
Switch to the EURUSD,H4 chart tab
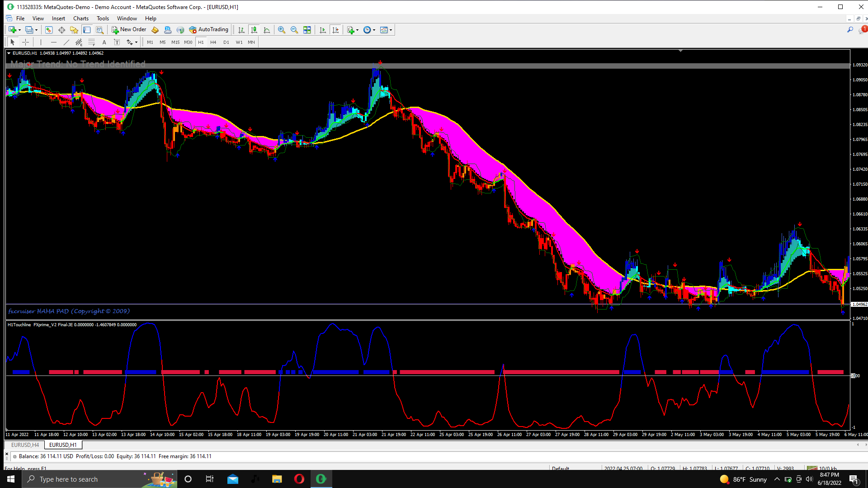(x=25, y=445)
